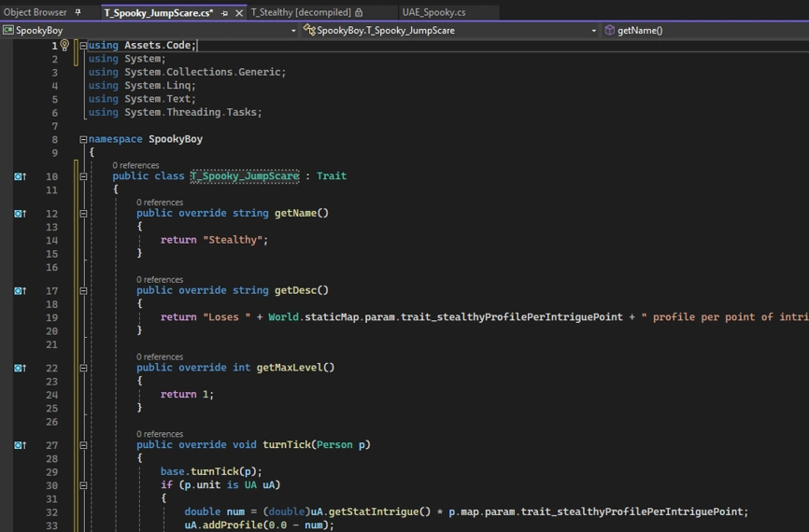This screenshot has width=809, height=532.
Task: Click the override indicator icon beside getDesc line 17
Action: point(20,291)
